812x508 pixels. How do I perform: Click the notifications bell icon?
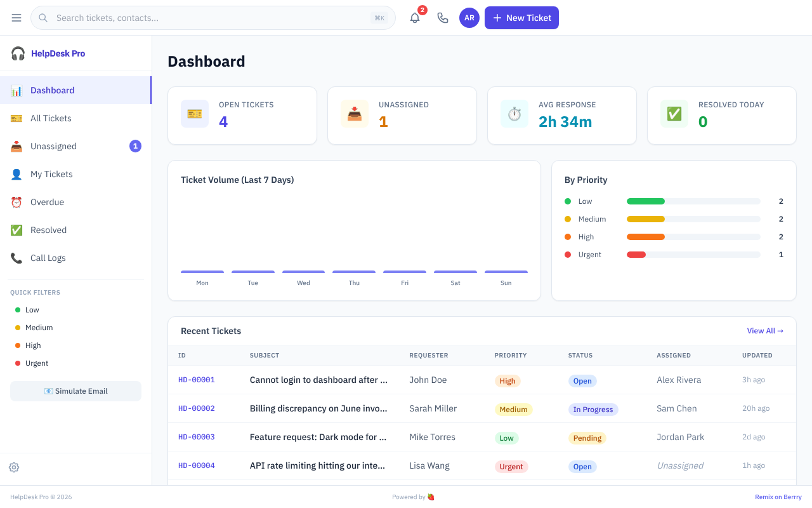(x=415, y=18)
